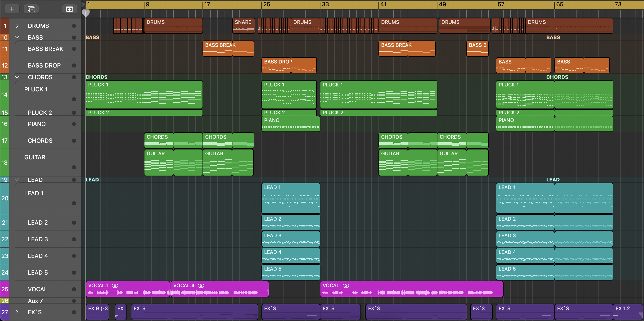Screen dimensions: 644x321
Task: Click the track 1 DRUMS color number strip
Action: (x=5, y=26)
